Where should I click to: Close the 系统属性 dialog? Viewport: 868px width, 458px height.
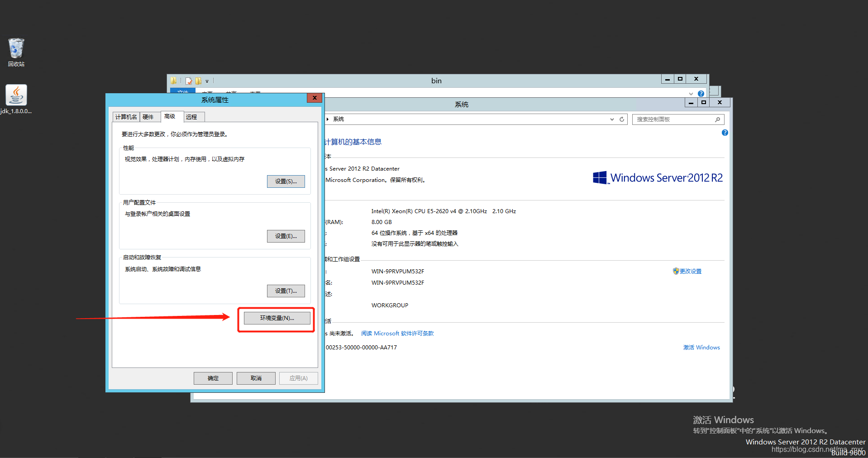point(315,98)
